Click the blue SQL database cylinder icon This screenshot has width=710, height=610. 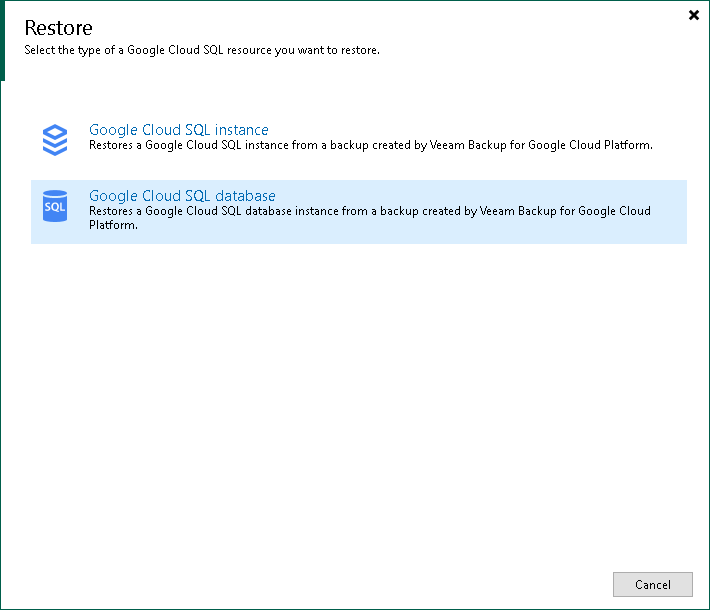[x=55, y=206]
